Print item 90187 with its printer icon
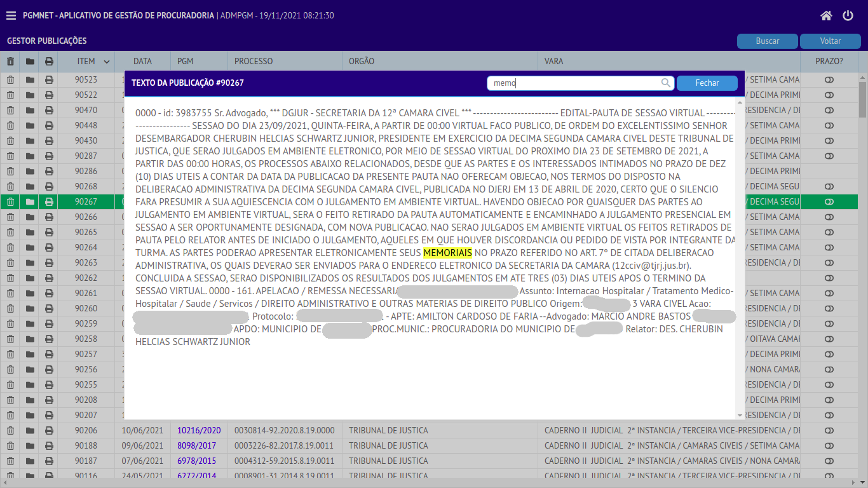 coord(49,461)
